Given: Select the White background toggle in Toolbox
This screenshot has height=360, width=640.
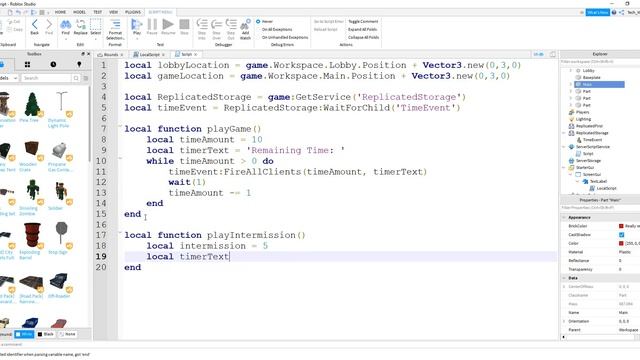Looking at the screenshot, I should (x=24, y=334).
